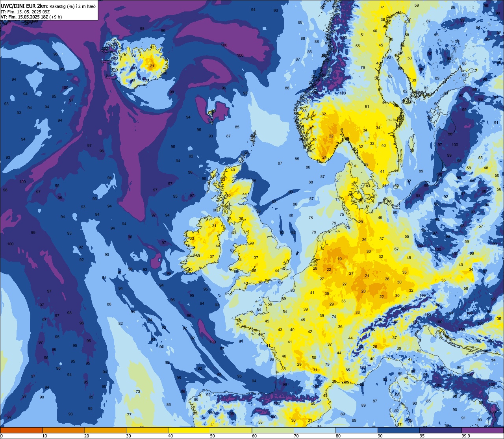Click the humidity value 19 over the Netherlands
Viewport: 504px width, 439px height.
[339, 259]
